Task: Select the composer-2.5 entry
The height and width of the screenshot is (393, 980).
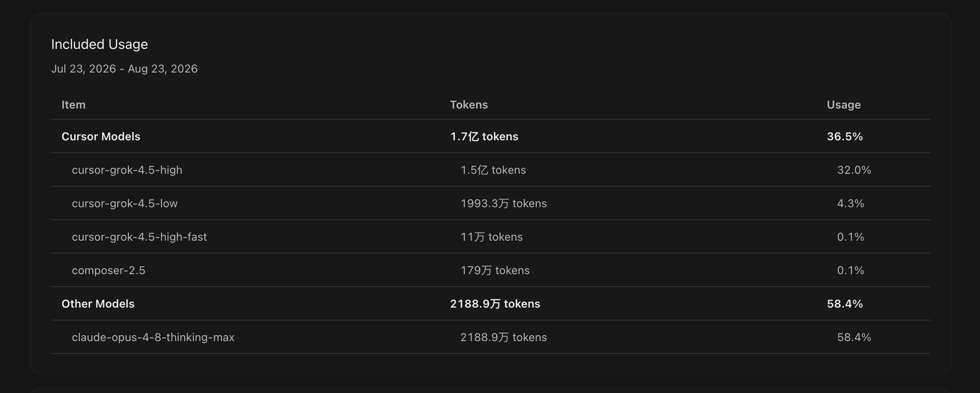Action: click(490, 270)
